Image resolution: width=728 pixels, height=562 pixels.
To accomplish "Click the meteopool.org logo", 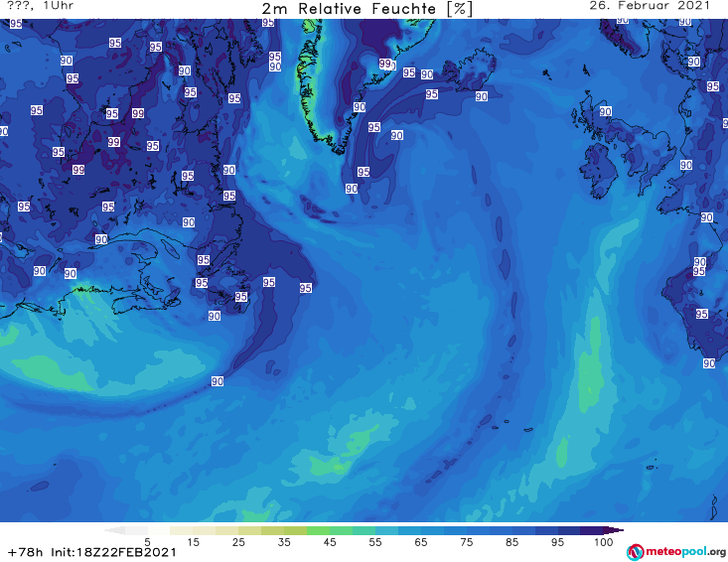I will tap(676, 552).
